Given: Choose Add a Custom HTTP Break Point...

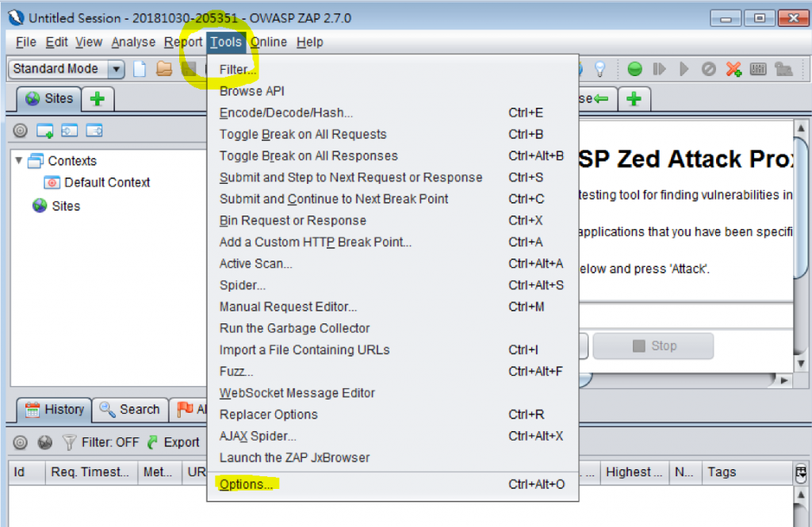Looking at the screenshot, I should (x=393, y=242).
